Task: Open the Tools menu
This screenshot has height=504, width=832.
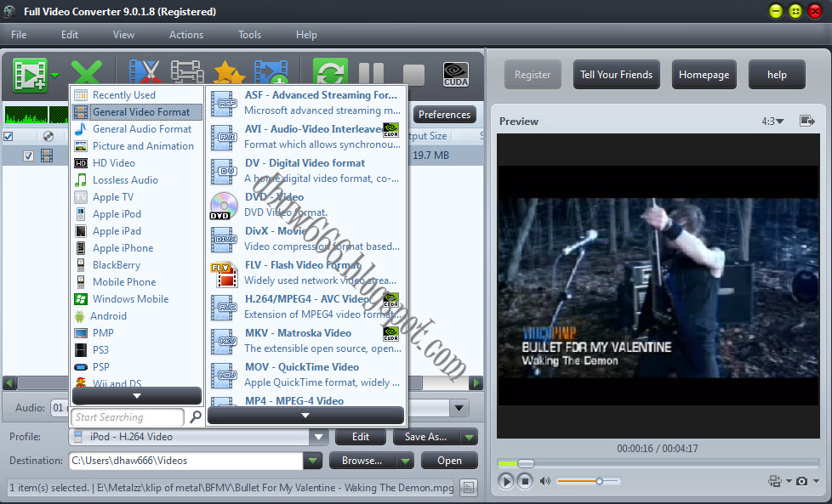Action: 249,35
